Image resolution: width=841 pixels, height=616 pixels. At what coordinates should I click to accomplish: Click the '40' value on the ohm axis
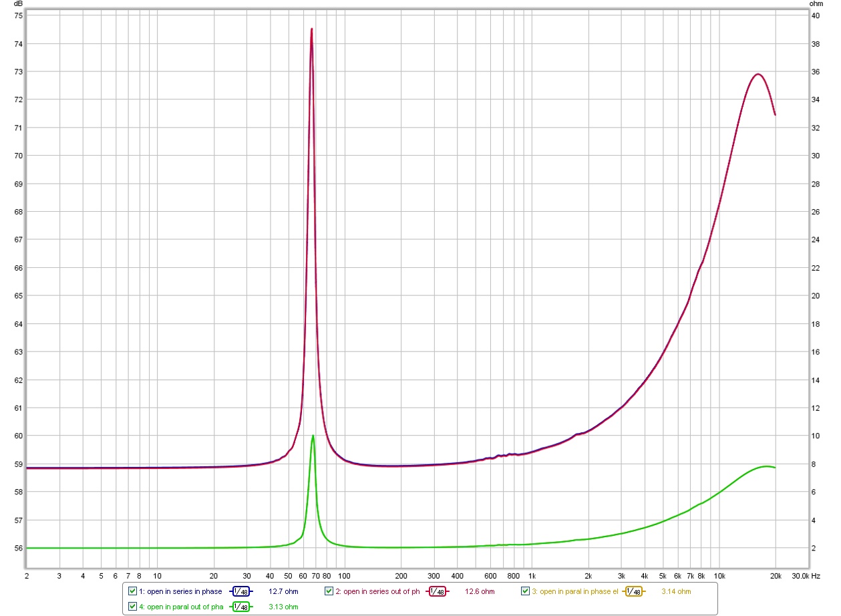tap(814, 15)
